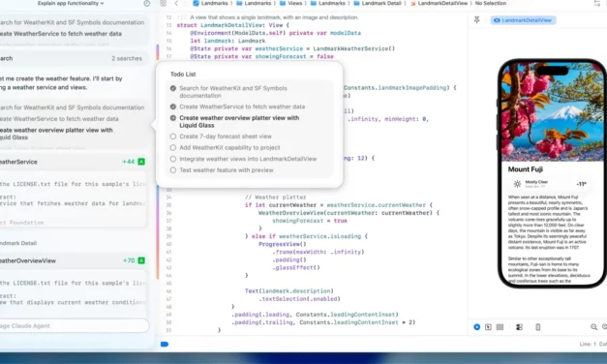Click the Landmark Detail label in chat panel

point(18,243)
